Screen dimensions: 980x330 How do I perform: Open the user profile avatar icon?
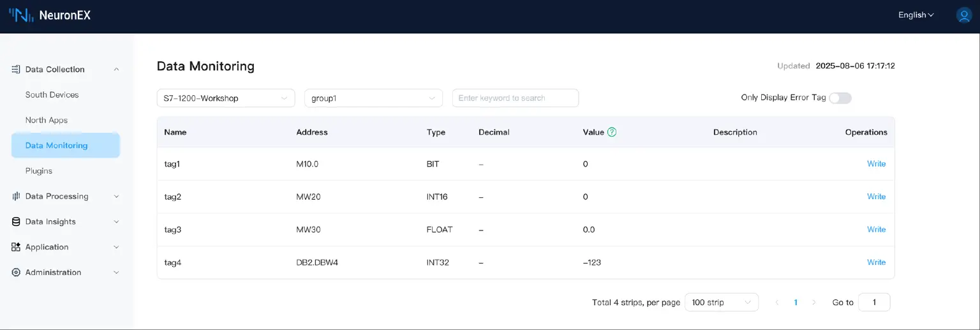click(x=963, y=15)
